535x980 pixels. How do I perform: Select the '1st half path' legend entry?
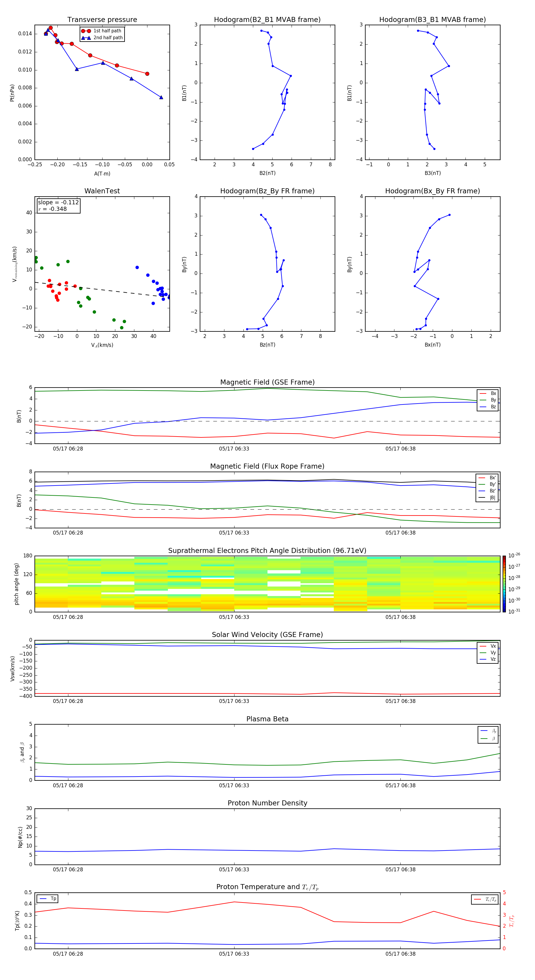point(102,31)
